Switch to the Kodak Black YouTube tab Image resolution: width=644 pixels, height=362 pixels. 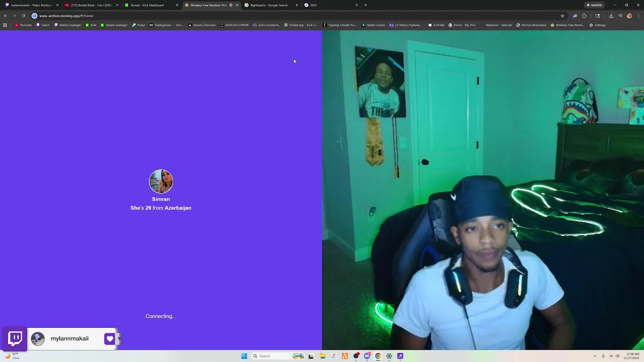pos(91,5)
